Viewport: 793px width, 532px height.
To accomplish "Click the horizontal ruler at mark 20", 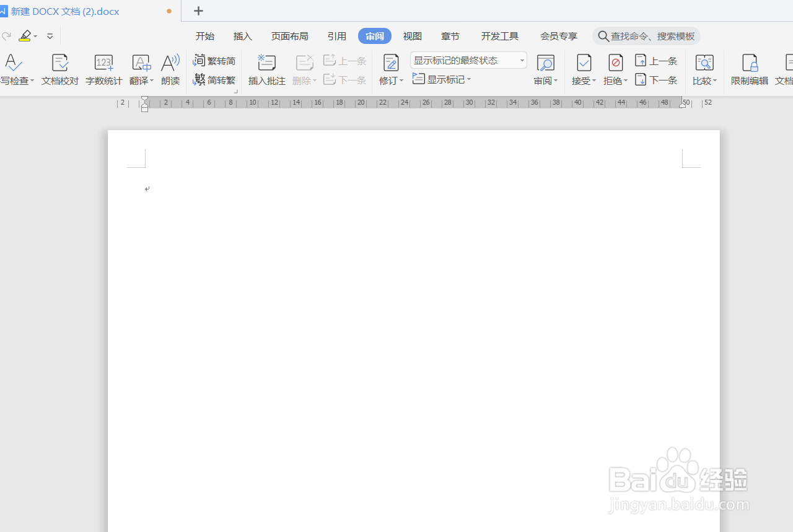I will [x=361, y=103].
